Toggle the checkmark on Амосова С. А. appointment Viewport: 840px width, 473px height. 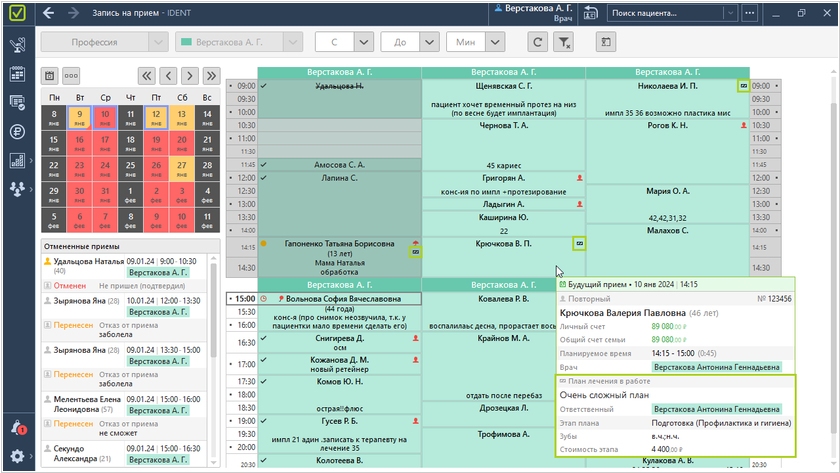click(x=263, y=164)
